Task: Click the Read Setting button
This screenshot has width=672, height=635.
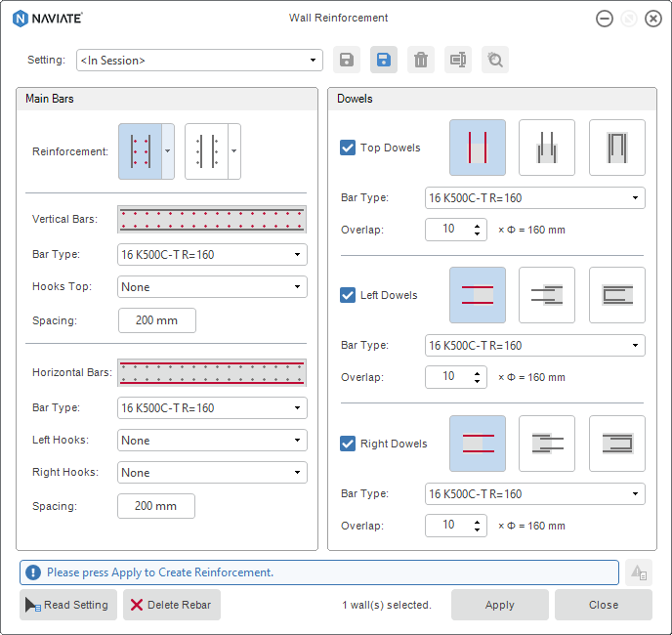Action: click(x=68, y=605)
